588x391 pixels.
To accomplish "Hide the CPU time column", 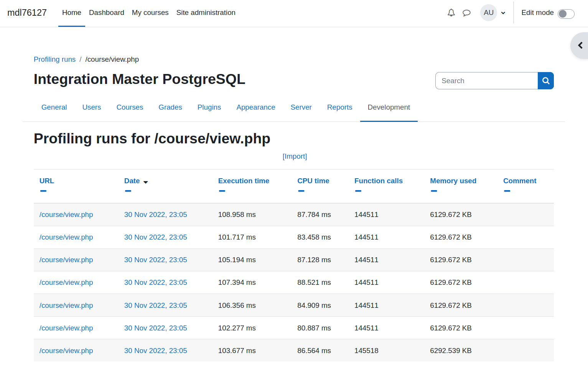I will [301, 191].
